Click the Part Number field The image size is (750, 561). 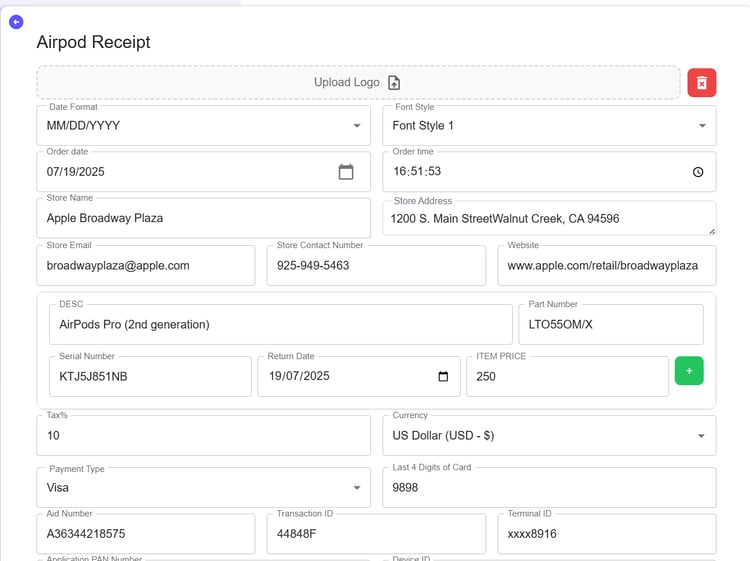611,325
